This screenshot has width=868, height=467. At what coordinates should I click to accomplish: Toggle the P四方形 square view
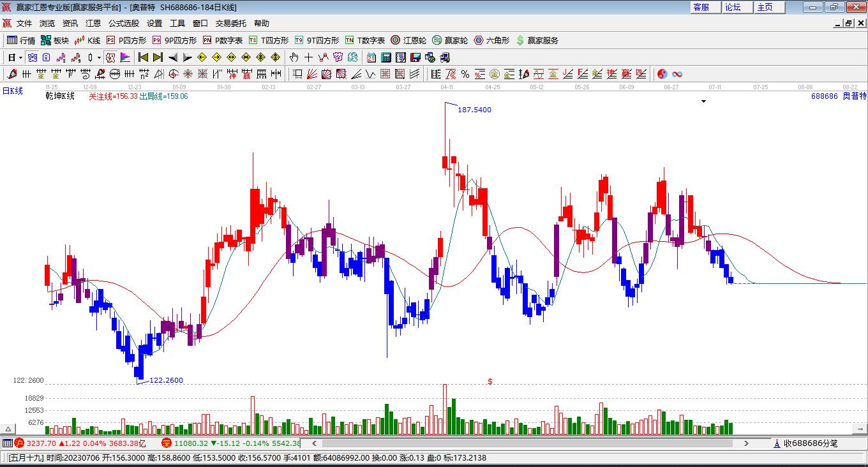click(x=126, y=40)
